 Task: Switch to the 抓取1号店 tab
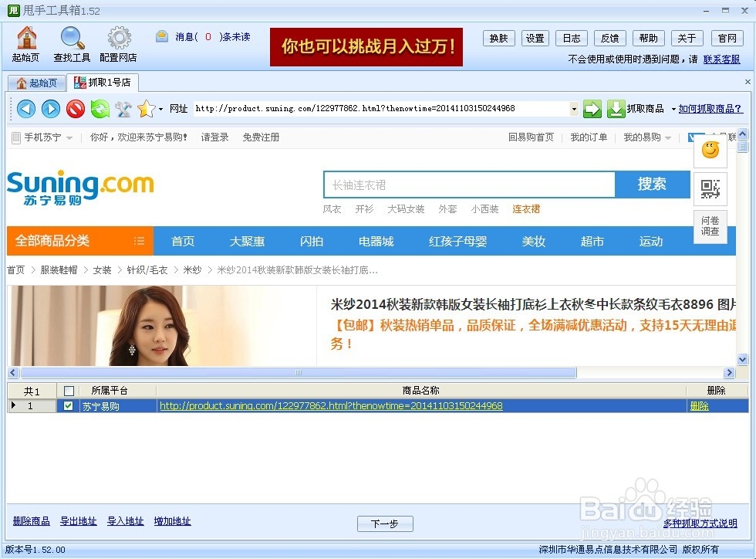(102, 83)
